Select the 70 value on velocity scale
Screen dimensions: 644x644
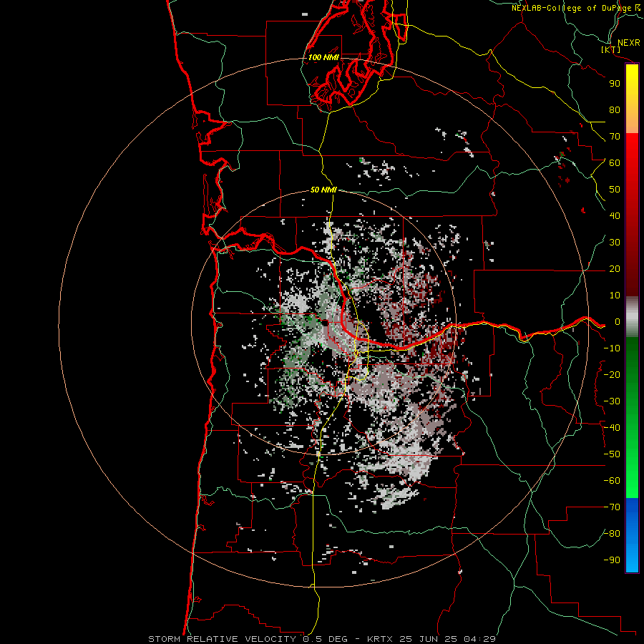tap(615, 137)
